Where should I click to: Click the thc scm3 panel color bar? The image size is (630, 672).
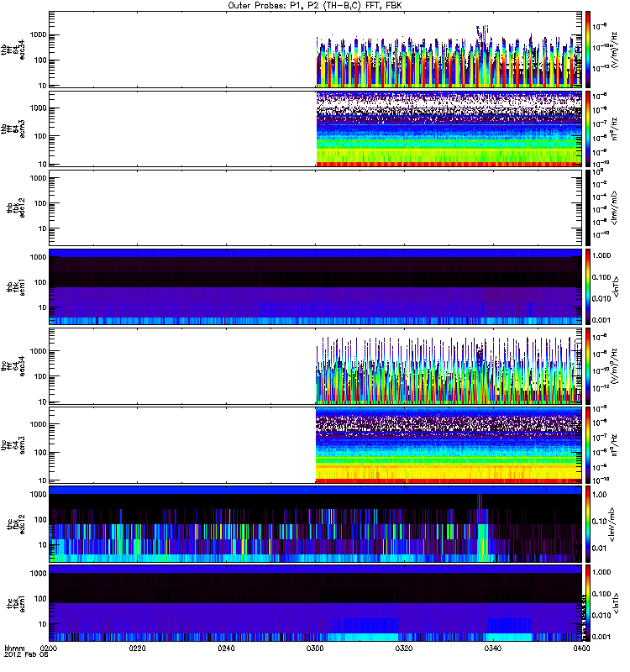click(x=588, y=445)
